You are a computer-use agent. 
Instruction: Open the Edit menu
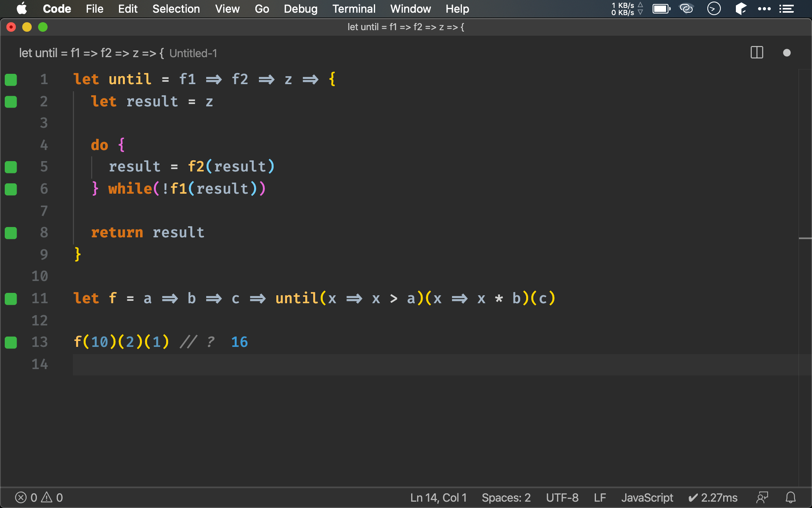pyautogui.click(x=128, y=9)
